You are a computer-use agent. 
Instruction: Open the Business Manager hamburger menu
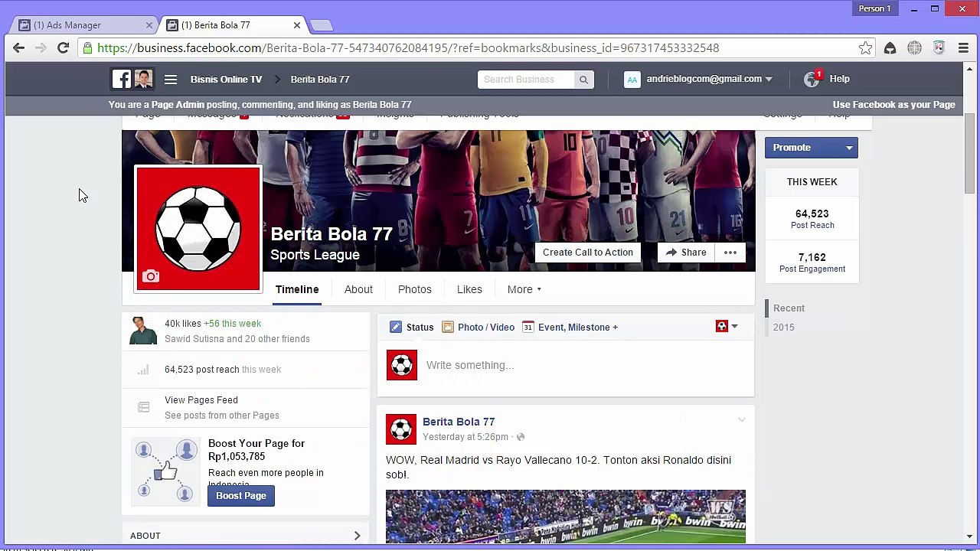[171, 79]
